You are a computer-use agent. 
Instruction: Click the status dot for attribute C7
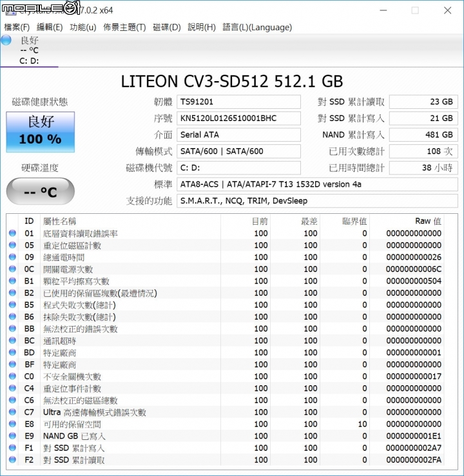pyautogui.click(x=12, y=412)
